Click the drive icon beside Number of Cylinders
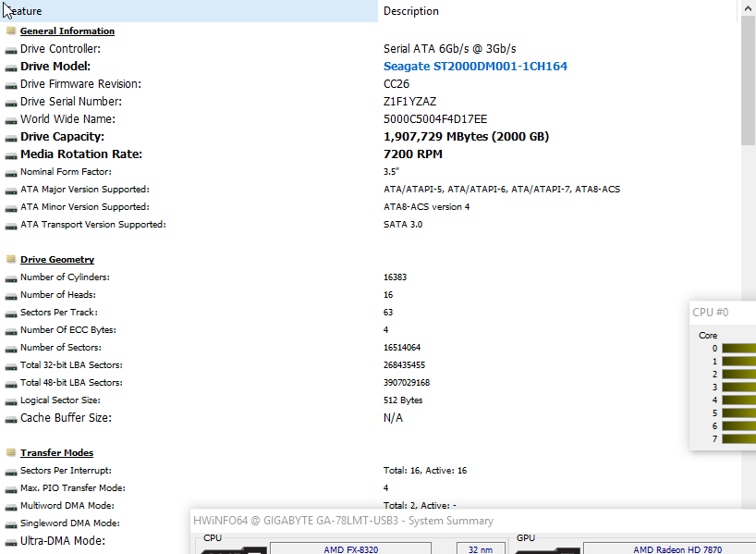756x554 pixels. [10, 279]
